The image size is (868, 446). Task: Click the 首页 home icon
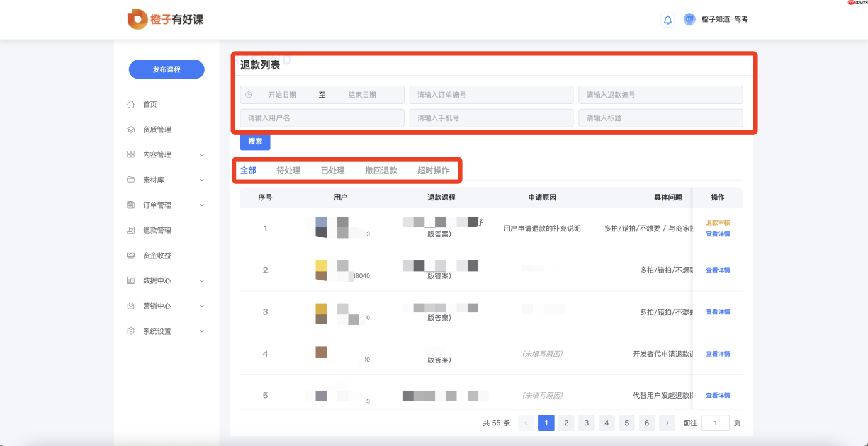coord(131,104)
